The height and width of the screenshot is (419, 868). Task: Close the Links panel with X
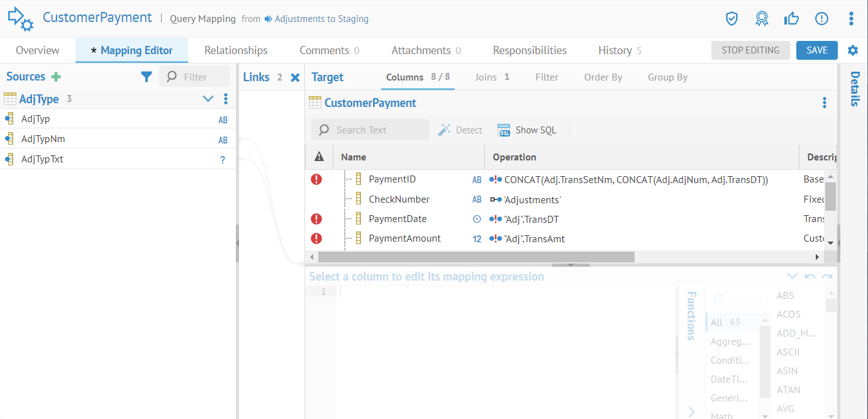(x=295, y=77)
